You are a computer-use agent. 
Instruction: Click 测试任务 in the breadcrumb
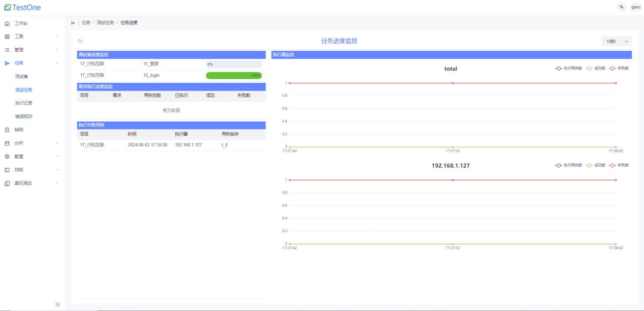coord(105,23)
